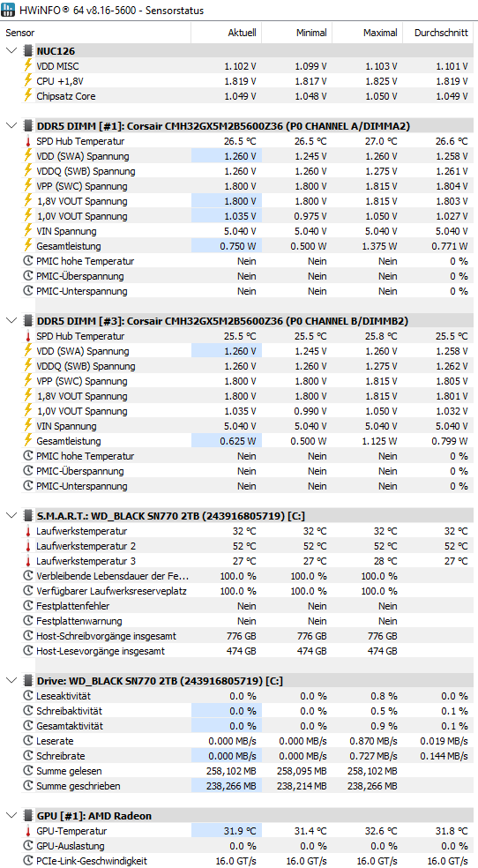Click thermometer icon for DIMM #1 SPD Hub Temperatur

27,141
